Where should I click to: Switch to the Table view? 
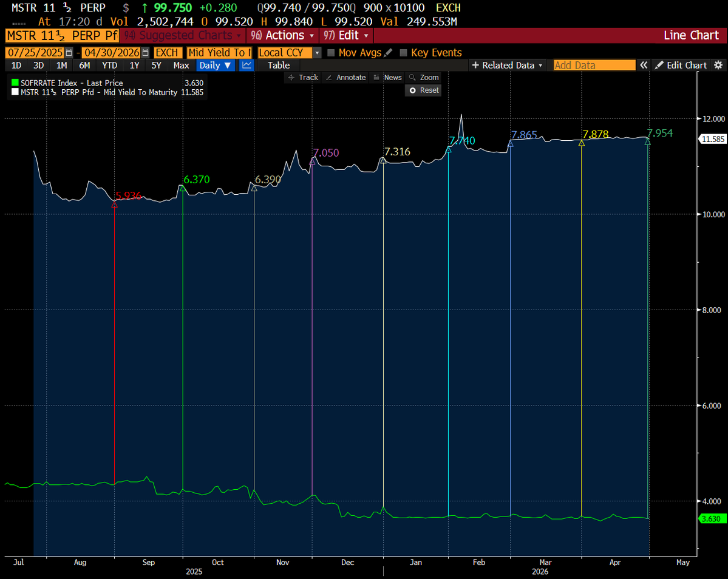279,66
